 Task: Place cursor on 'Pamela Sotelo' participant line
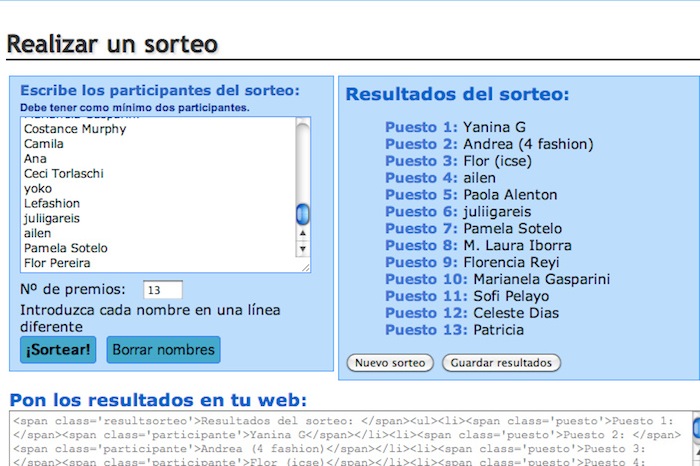(x=66, y=248)
